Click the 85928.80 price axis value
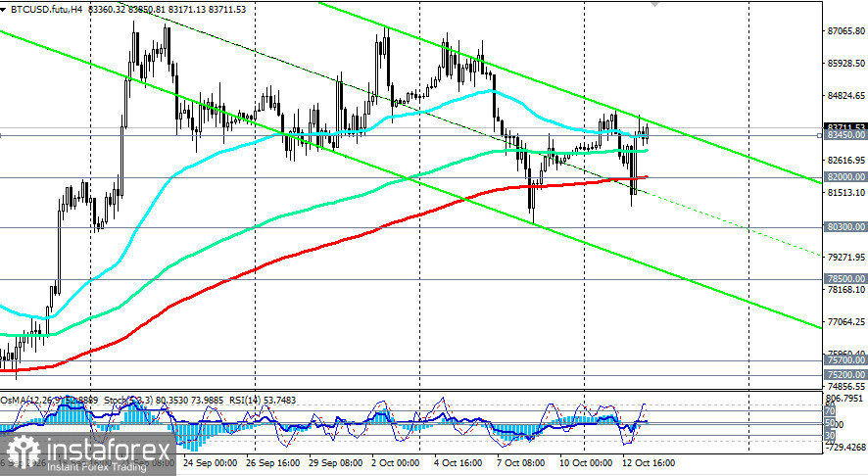 tap(845, 64)
